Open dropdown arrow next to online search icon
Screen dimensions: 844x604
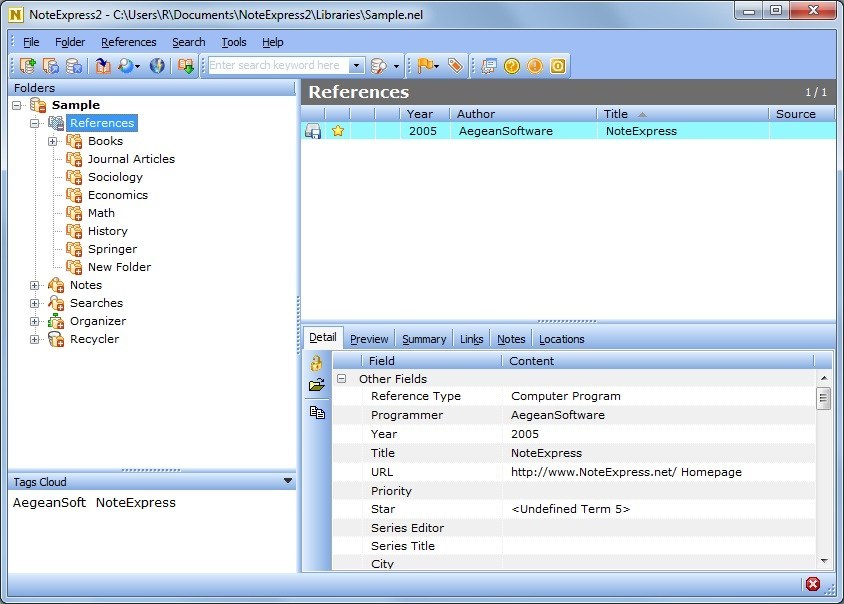pos(138,66)
